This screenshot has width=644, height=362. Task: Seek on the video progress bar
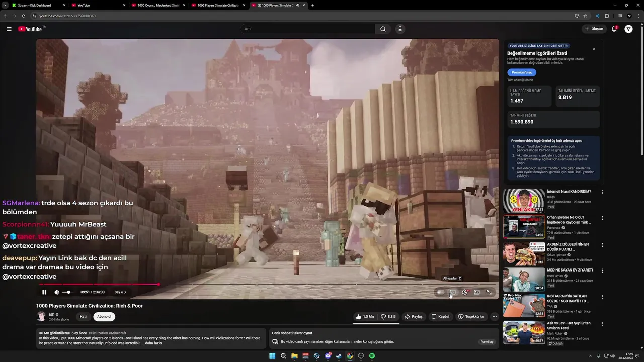coord(267,285)
